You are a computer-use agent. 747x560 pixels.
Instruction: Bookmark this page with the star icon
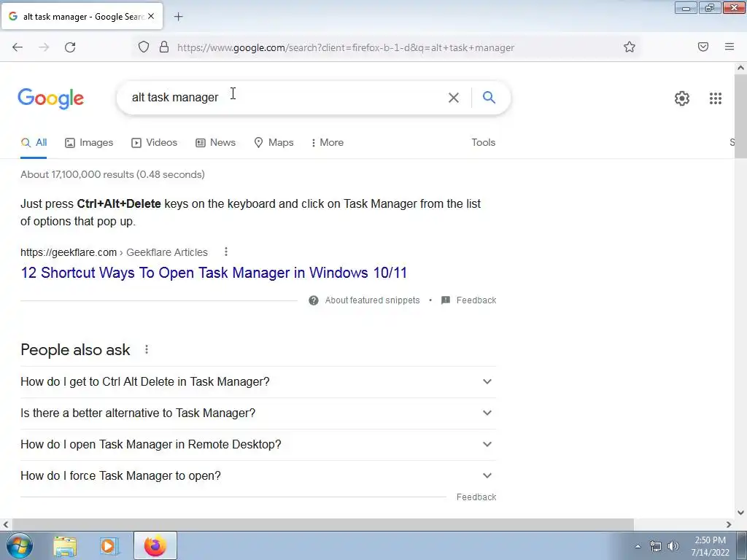(x=630, y=47)
